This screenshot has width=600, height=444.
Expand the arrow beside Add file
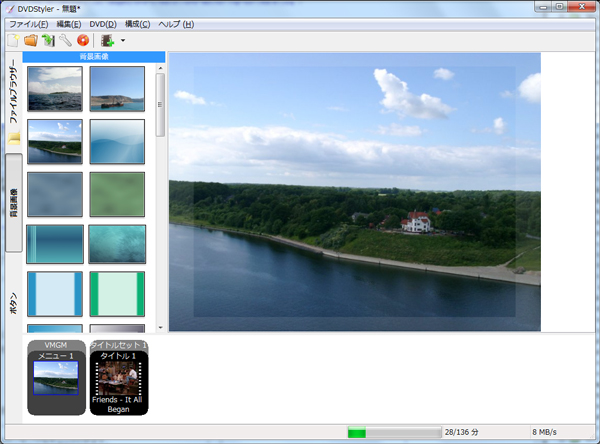[x=123, y=41]
